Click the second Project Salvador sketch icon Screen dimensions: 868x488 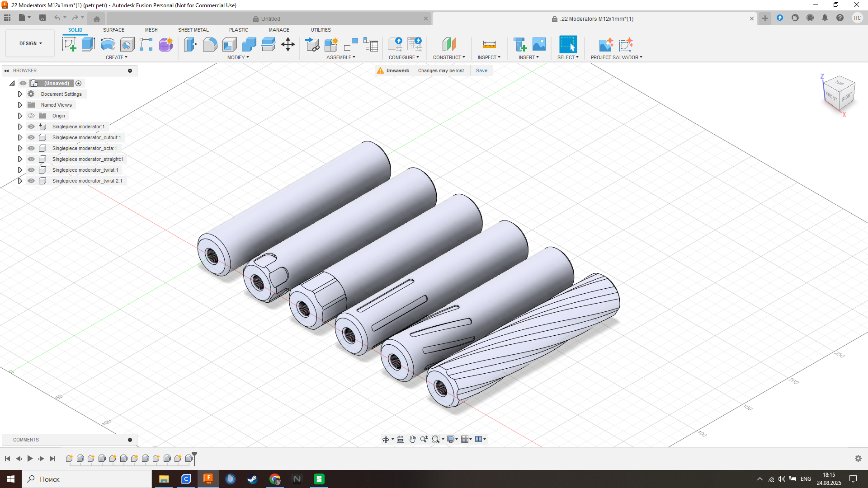click(626, 44)
